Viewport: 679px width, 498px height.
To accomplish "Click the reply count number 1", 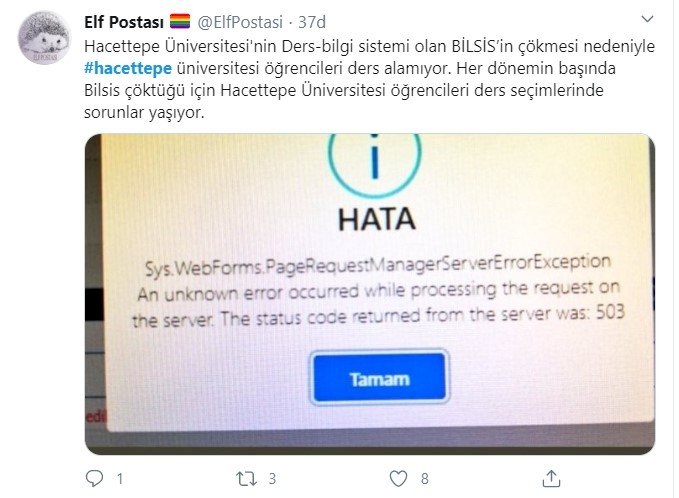I will pyautogui.click(x=120, y=479).
